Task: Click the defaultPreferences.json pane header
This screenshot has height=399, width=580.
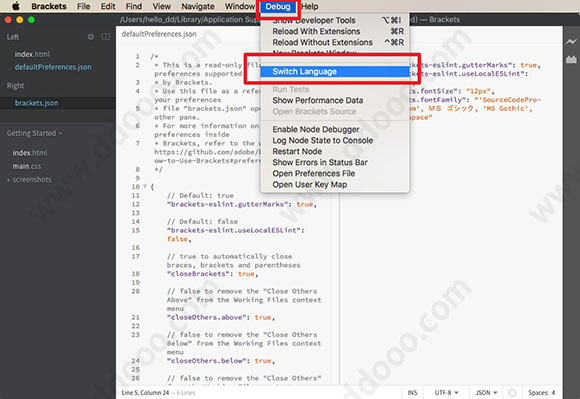Action: 159,34
